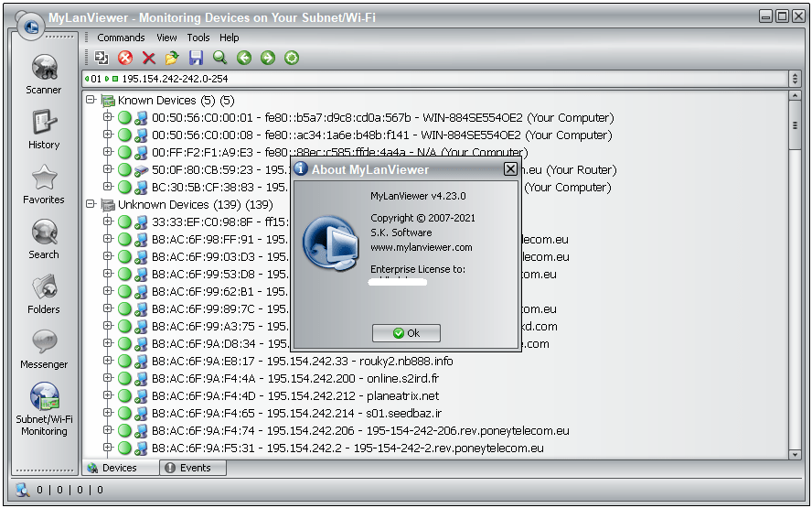Select the s01.seedbaz.ir device row
Image resolution: width=812 pixels, height=508 pixels.
pos(296,413)
